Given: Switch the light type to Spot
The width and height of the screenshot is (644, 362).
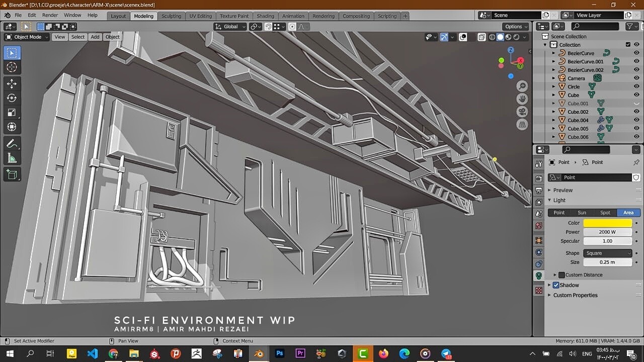Looking at the screenshot, I should (x=605, y=212).
